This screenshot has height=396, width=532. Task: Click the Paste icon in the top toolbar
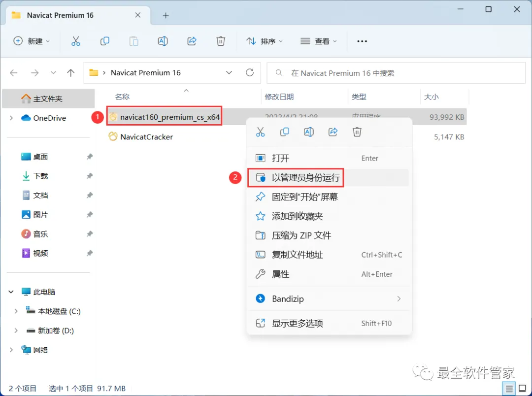133,41
